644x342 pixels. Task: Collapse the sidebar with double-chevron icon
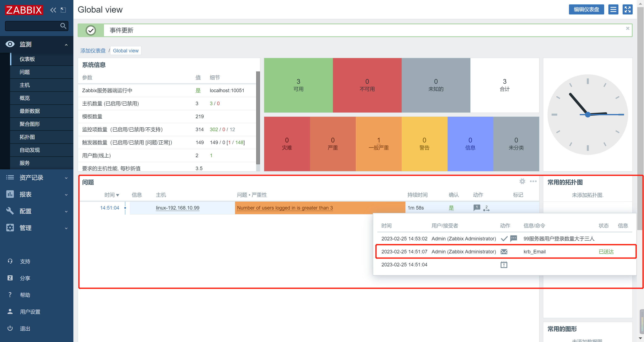[53, 10]
